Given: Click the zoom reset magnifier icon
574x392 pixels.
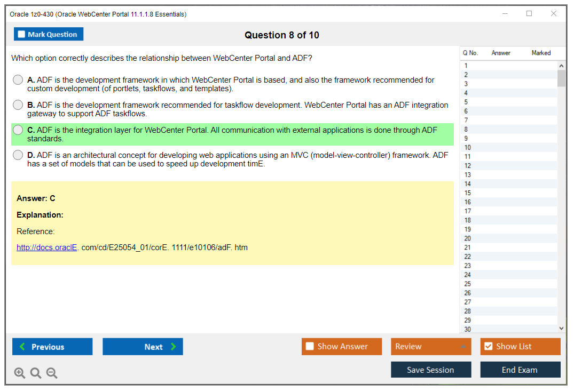Looking at the screenshot, I should (36, 373).
